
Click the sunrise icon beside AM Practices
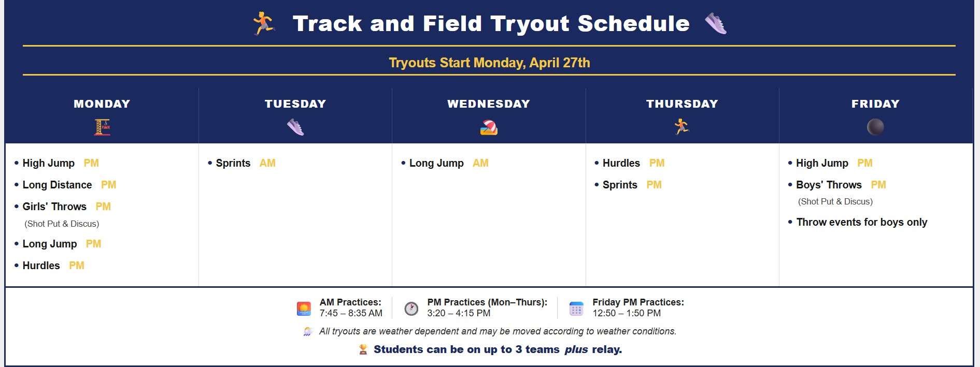[304, 309]
